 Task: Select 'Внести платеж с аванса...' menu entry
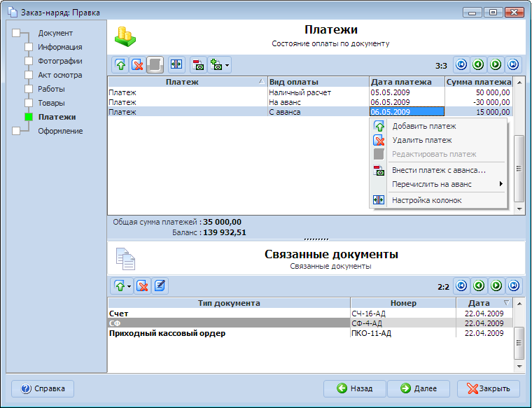tap(438, 170)
